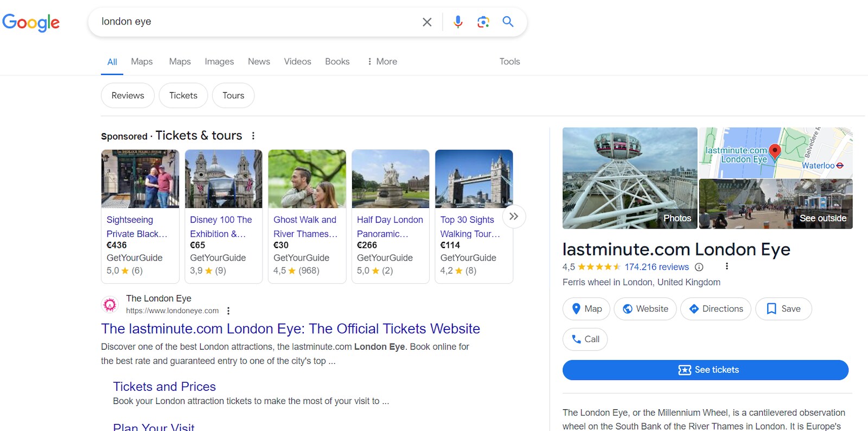Image resolution: width=868 pixels, height=431 pixels.
Task: Open the Tools filter options
Action: [509, 62]
